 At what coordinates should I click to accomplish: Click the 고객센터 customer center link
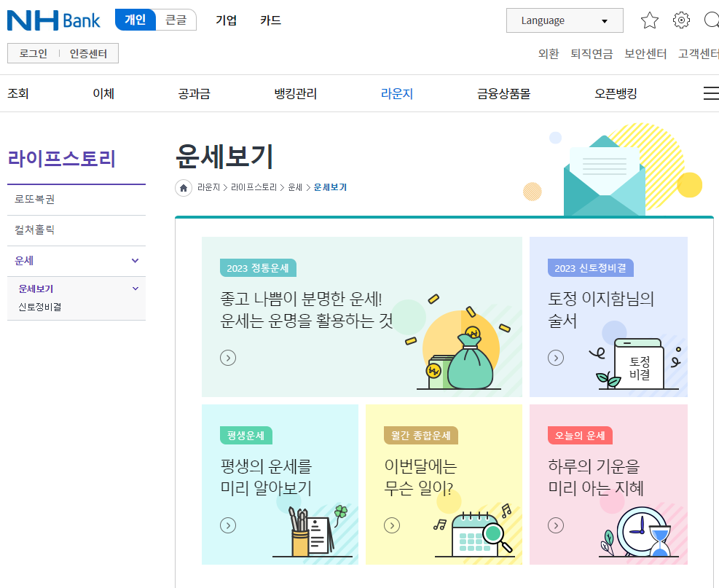[696, 54]
